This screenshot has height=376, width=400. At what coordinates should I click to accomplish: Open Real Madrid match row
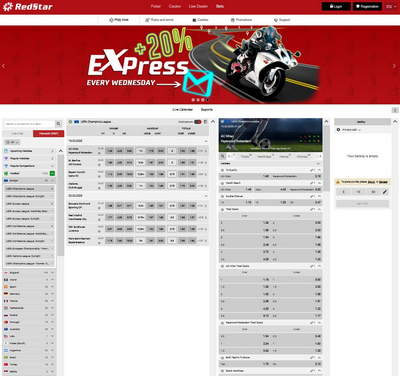tap(138, 217)
